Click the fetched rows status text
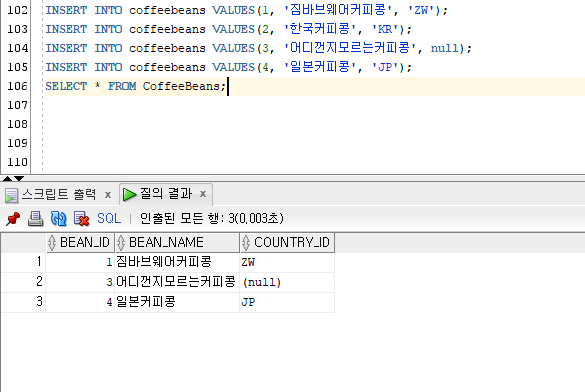Image resolution: width=585 pixels, height=392 pixels. pyautogui.click(x=212, y=218)
